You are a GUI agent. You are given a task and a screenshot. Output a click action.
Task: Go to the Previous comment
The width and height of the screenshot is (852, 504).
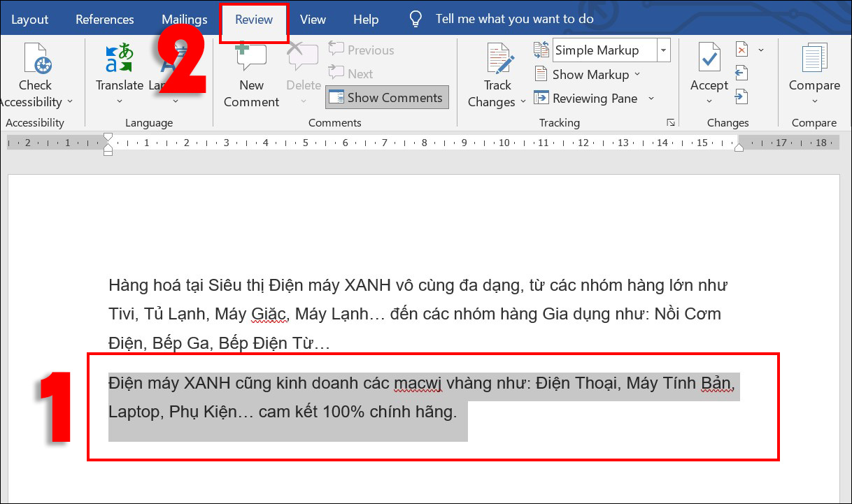tap(361, 50)
